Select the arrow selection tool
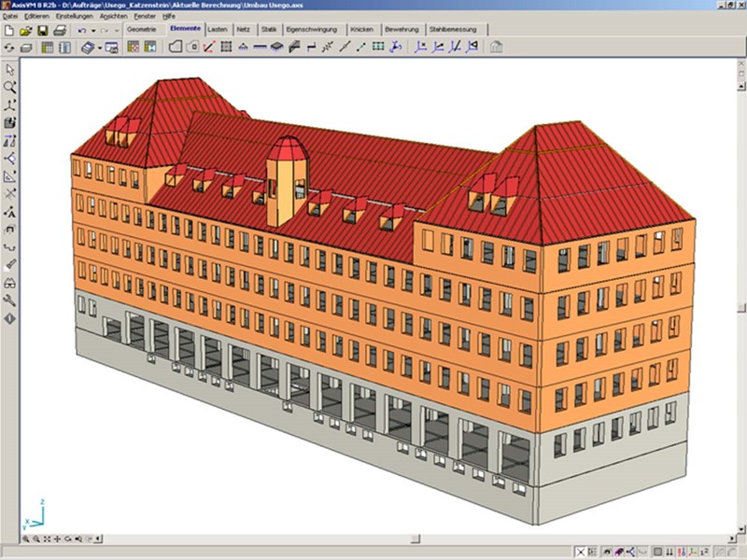The image size is (747, 560). pyautogui.click(x=10, y=69)
